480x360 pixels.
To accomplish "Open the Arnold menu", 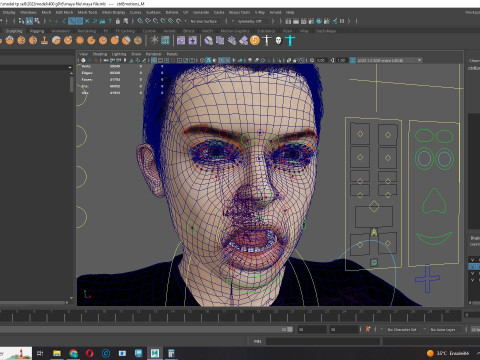I will pos(275,12).
